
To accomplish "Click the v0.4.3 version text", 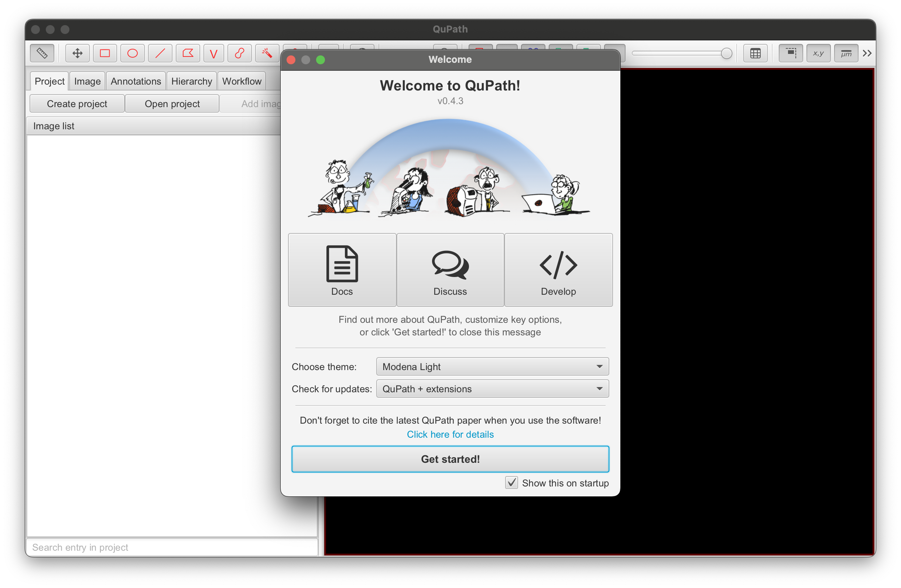I will pos(450,101).
